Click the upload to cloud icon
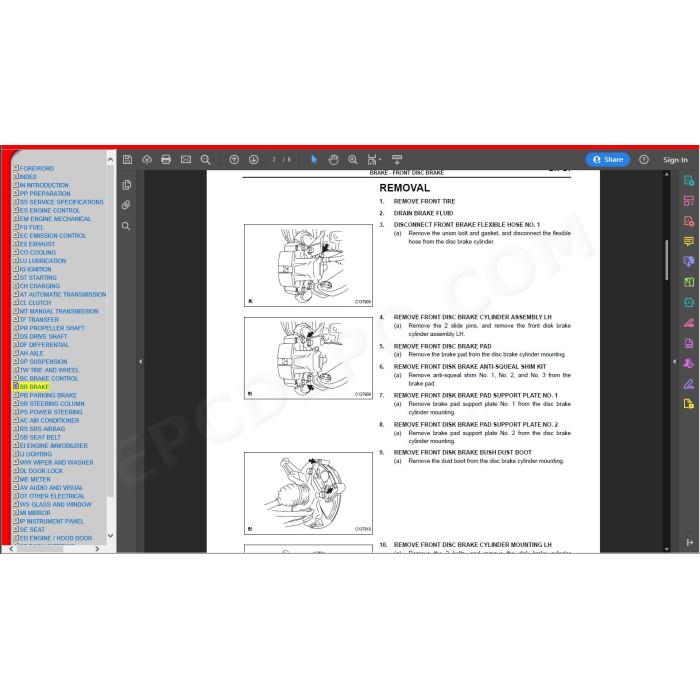700x700 pixels. coord(147,159)
